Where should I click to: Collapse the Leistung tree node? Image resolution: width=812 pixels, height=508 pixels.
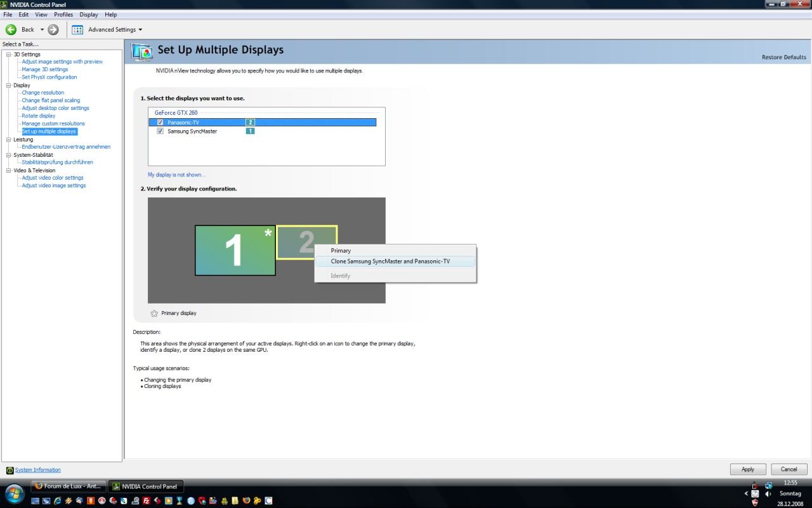coord(9,140)
